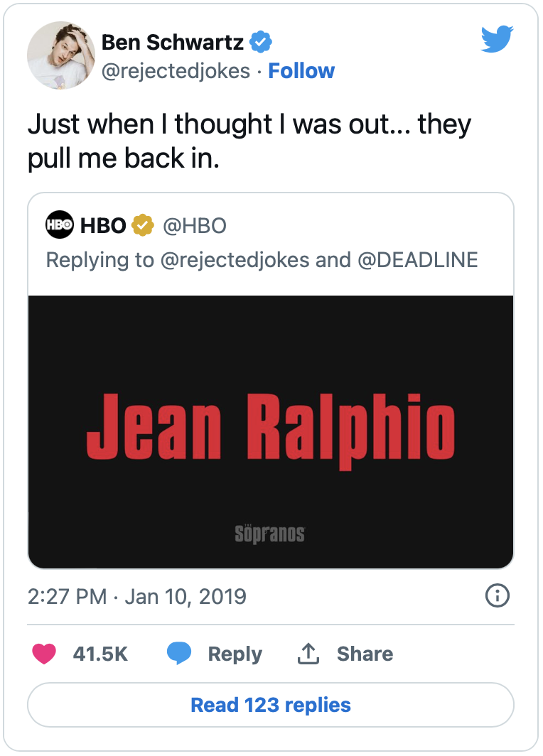
Task: Open quoted tweet's 'Replying to' line
Action: (x=262, y=260)
